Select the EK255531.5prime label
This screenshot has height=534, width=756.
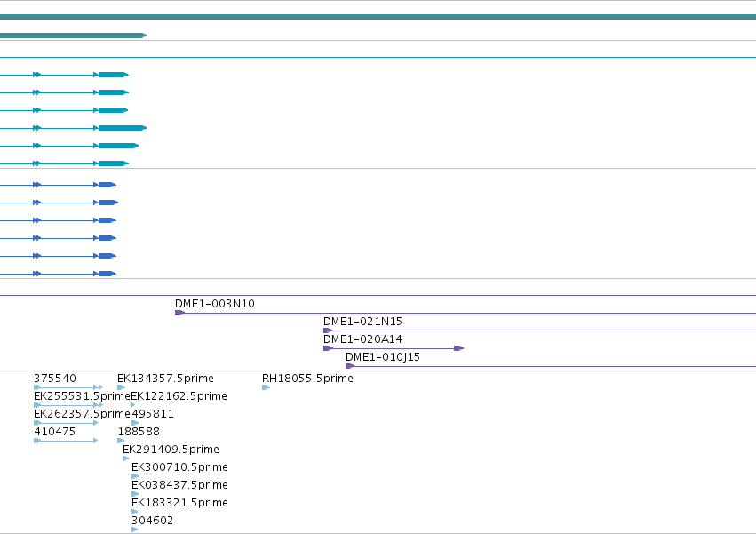82,396
